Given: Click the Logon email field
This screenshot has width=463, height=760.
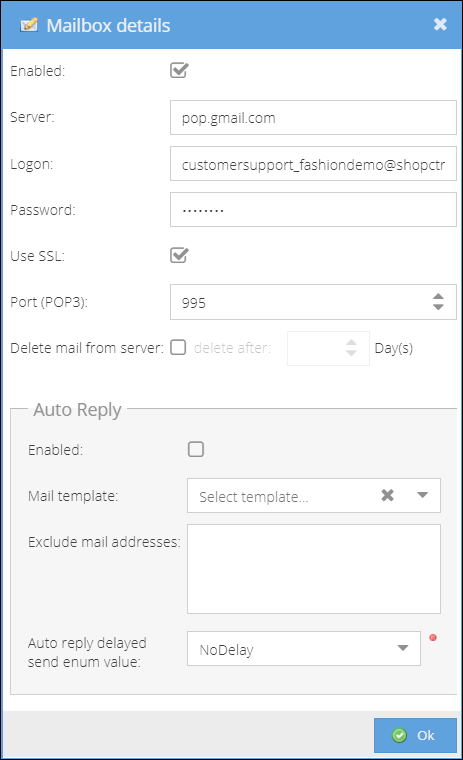Looking at the screenshot, I should 313,164.
